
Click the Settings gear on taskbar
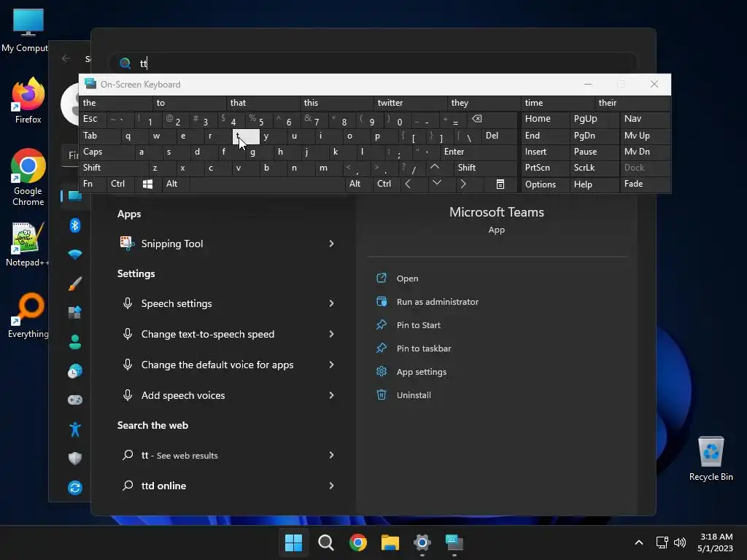[422, 542]
